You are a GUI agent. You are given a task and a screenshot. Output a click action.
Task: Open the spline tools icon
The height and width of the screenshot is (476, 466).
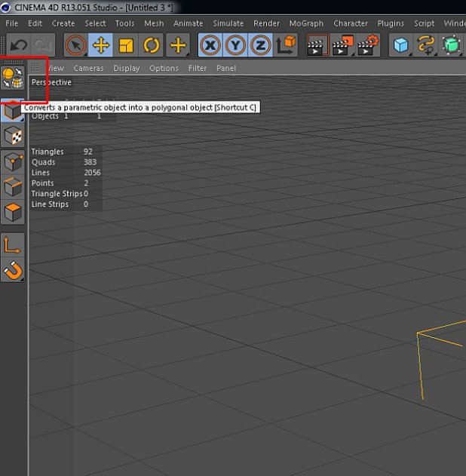(x=426, y=45)
